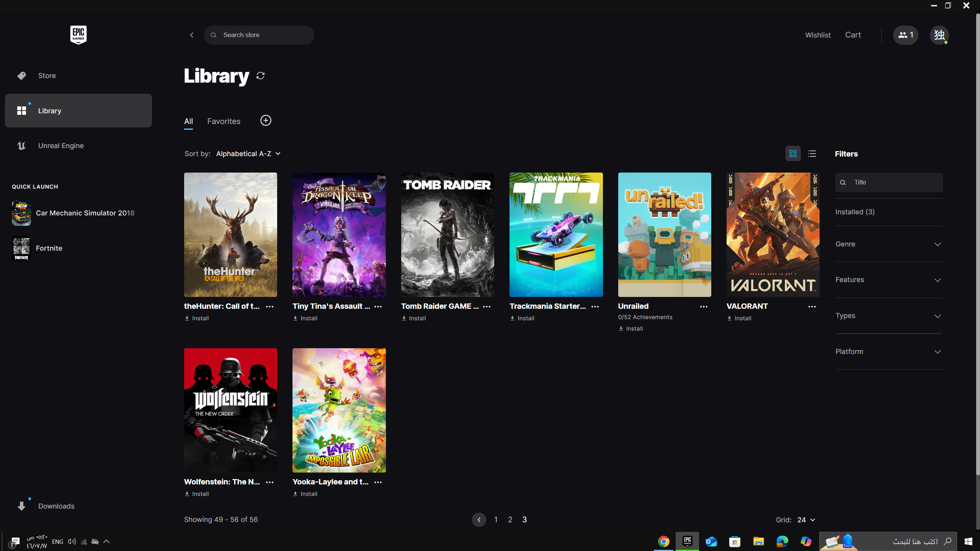Install Yooka-Laylee and the Impossible Lair

pyautogui.click(x=305, y=494)
